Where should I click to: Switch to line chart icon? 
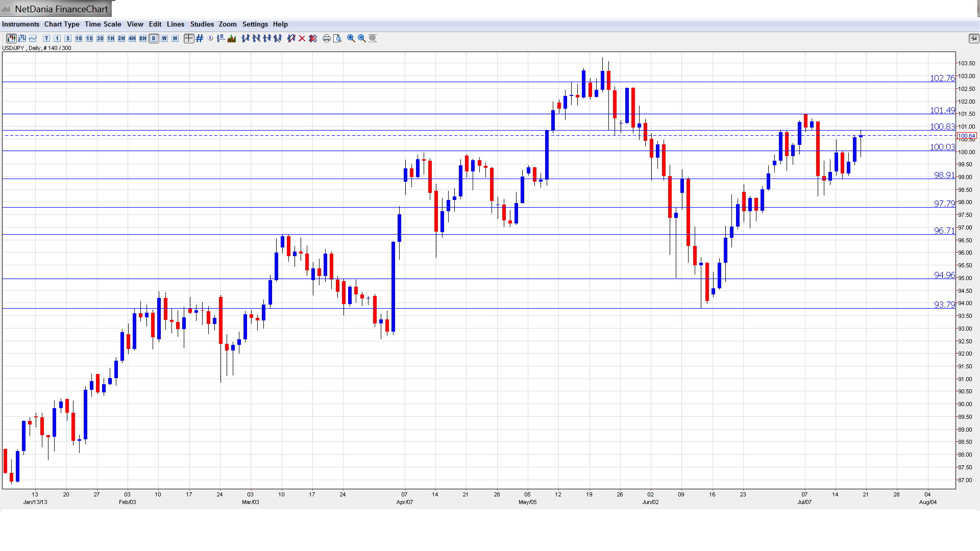pyautogui.click(x=33, y=38)
